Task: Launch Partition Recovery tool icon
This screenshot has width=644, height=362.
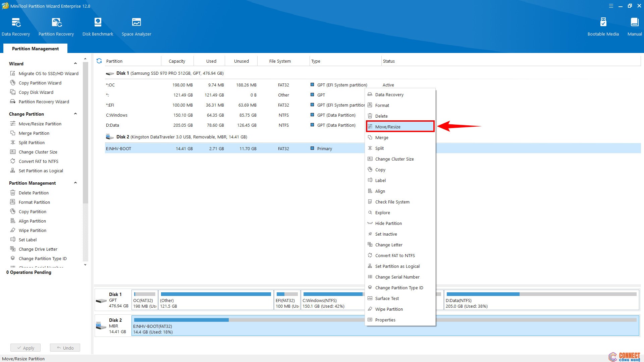Action: point(56,27)
